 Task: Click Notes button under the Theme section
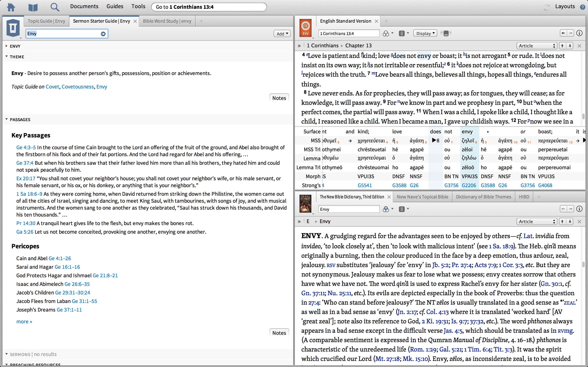click(x=279, y=98)
